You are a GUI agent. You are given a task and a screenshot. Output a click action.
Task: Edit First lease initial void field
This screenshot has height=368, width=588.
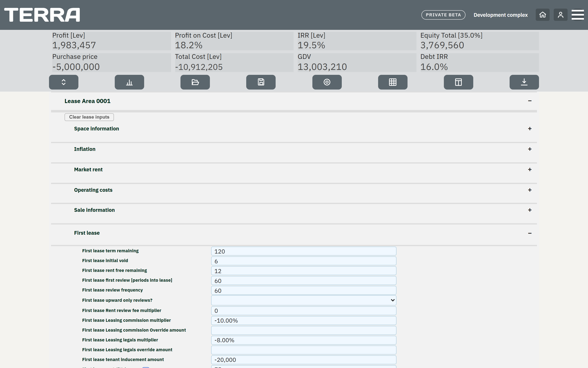click(304, 261)
